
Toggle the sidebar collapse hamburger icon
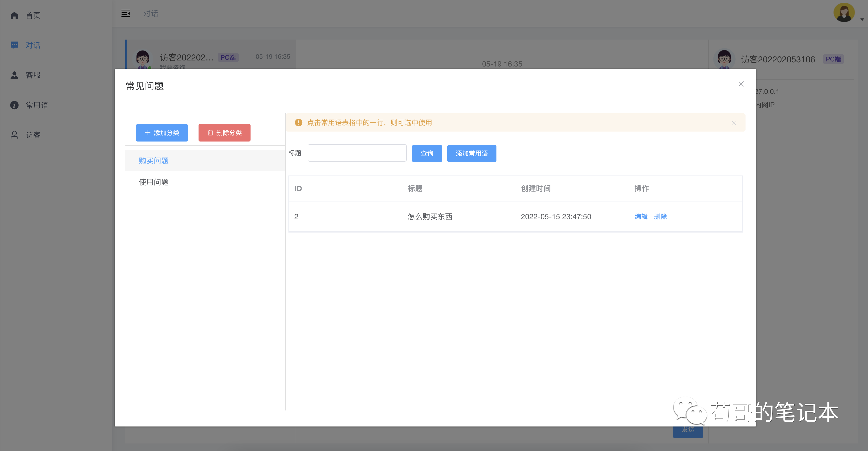[126, 13]
